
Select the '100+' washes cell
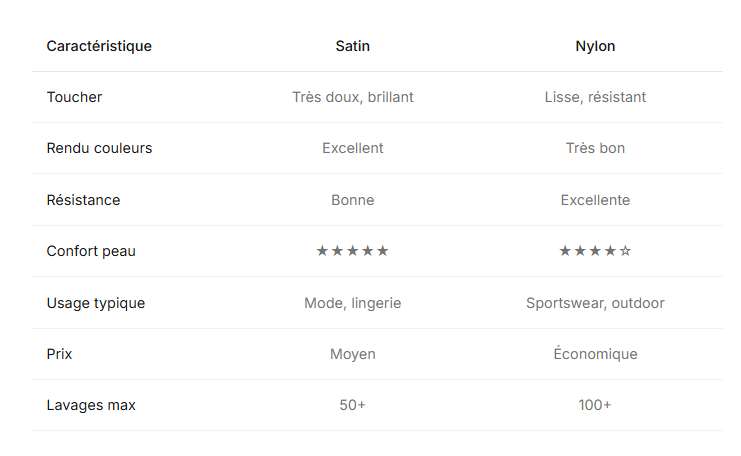[595, 405]
